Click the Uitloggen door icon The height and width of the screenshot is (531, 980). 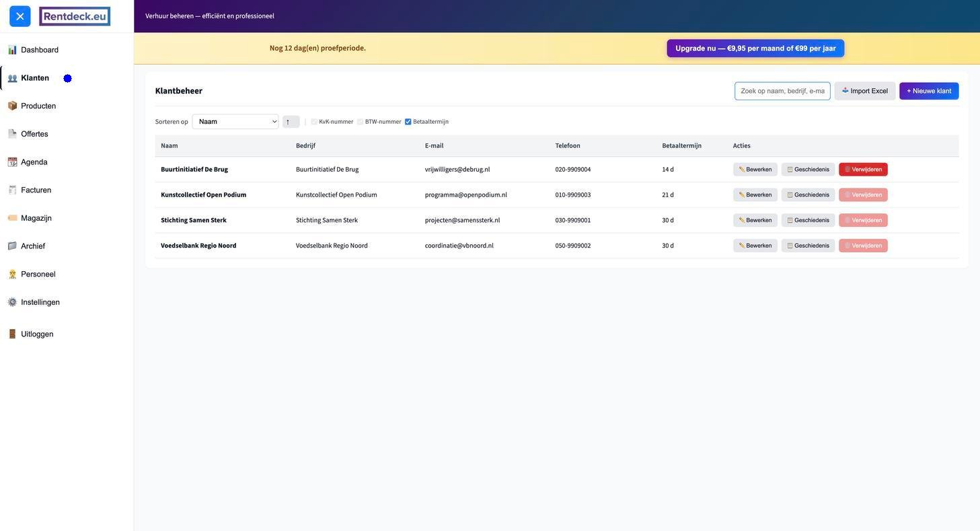pyautogui.click(x=12, y=334)
